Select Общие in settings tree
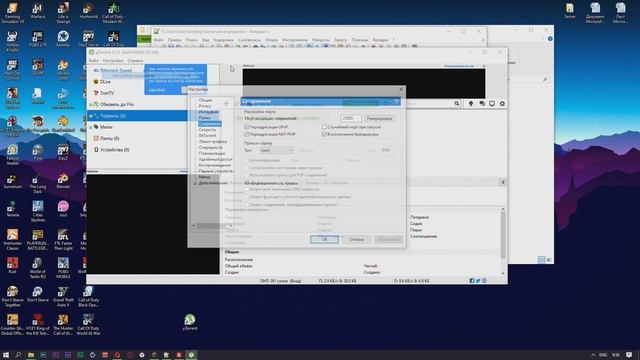The width and height of the screenshot is (640, 360). coord(205,100)
